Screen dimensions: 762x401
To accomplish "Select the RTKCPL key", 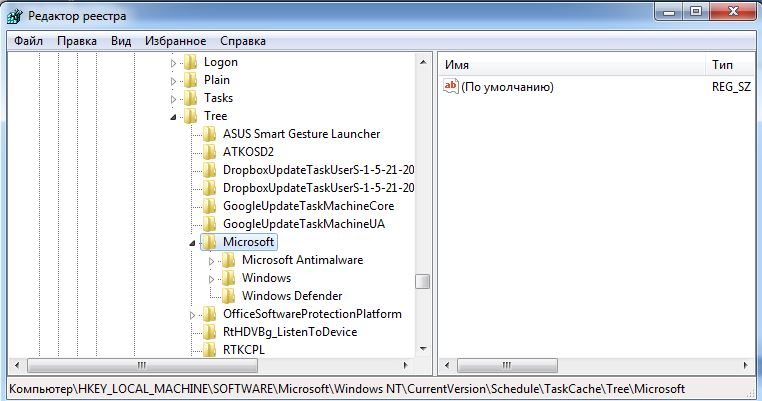I will click(244, 350).
